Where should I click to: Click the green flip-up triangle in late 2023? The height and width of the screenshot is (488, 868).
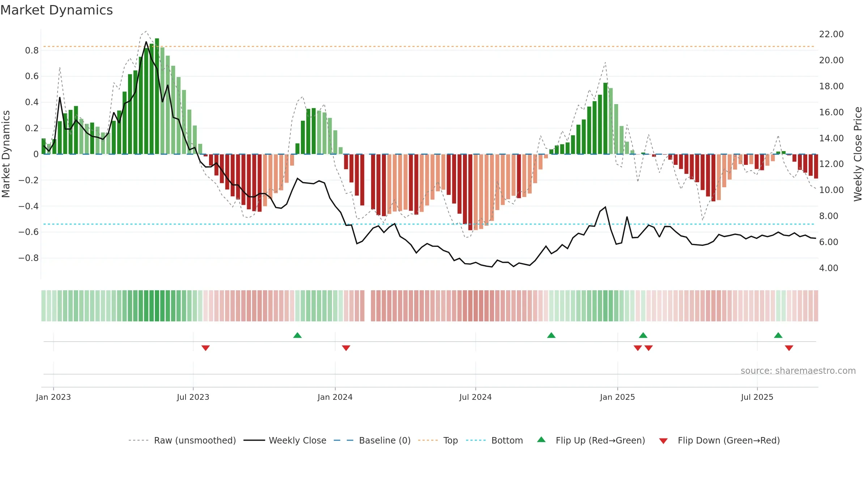(297, 335)
